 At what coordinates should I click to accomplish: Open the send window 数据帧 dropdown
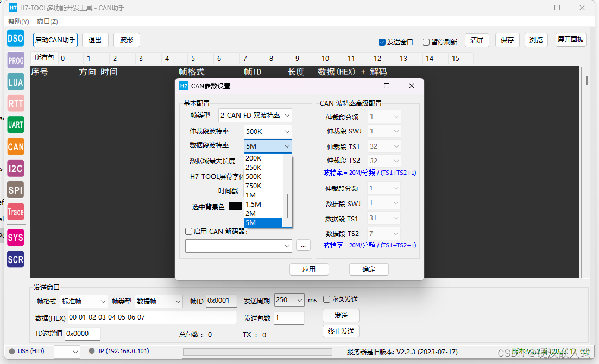(159, 302)
